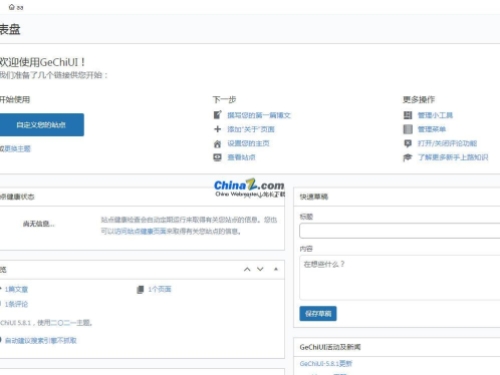
Task: Open the search engine discouraged link
Action: [x=41, y=340]
